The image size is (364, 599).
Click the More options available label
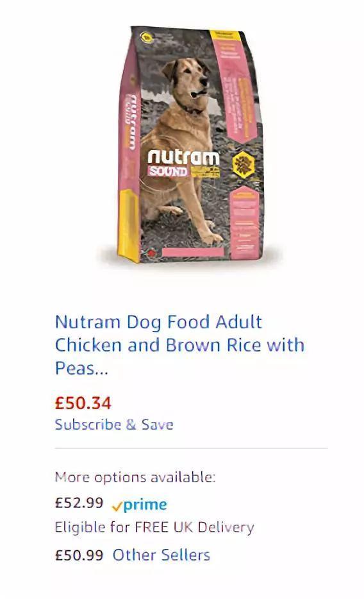coord(135,477)
